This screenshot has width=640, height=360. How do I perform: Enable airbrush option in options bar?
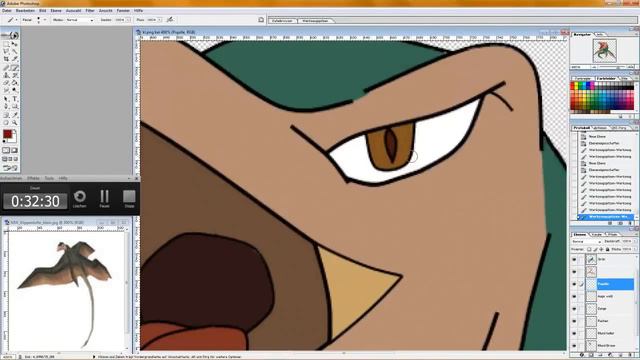click(170, 19)
